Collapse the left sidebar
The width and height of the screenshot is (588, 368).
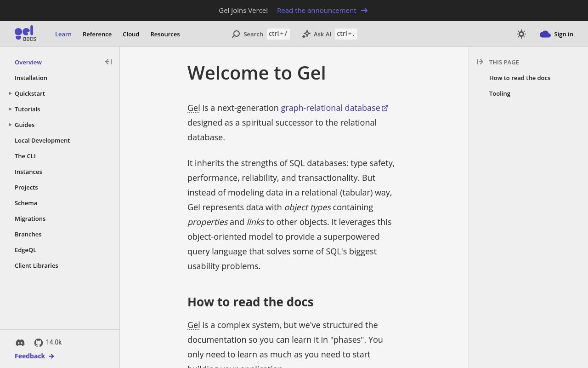108,62
